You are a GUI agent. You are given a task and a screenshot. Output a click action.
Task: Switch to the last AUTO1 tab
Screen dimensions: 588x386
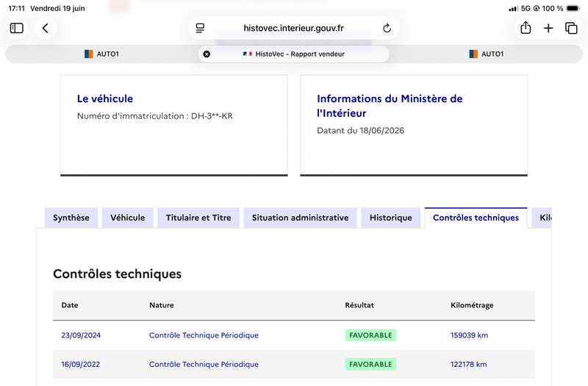click(486, 54)
